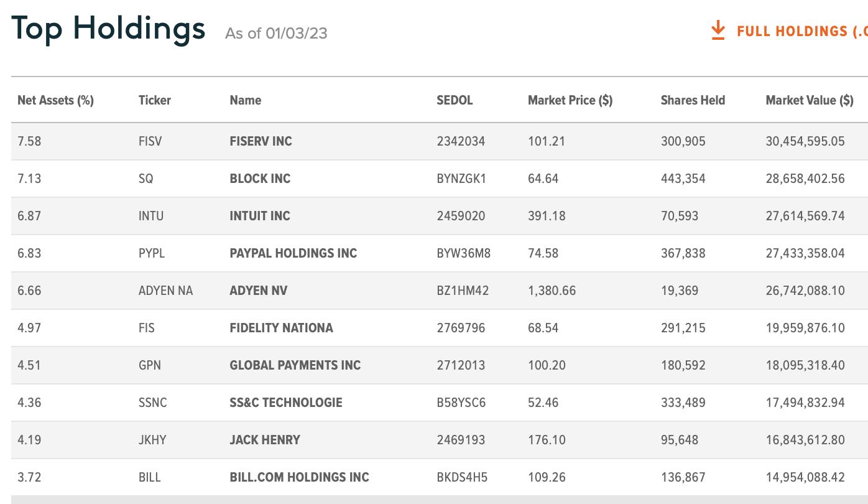Viewport: 868px width, 504px height.
Task: Click the Market Value ($) column header
Action: coord(810,100)
